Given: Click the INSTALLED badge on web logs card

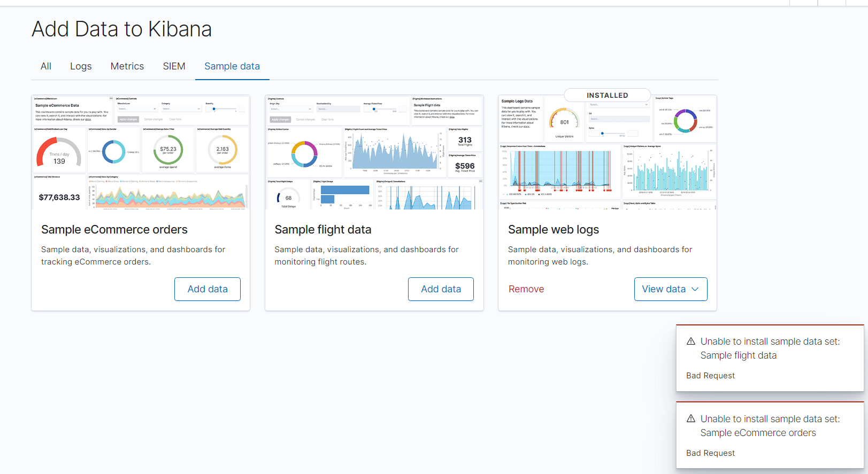Looking at the screenshot, I should pos(608,95).
